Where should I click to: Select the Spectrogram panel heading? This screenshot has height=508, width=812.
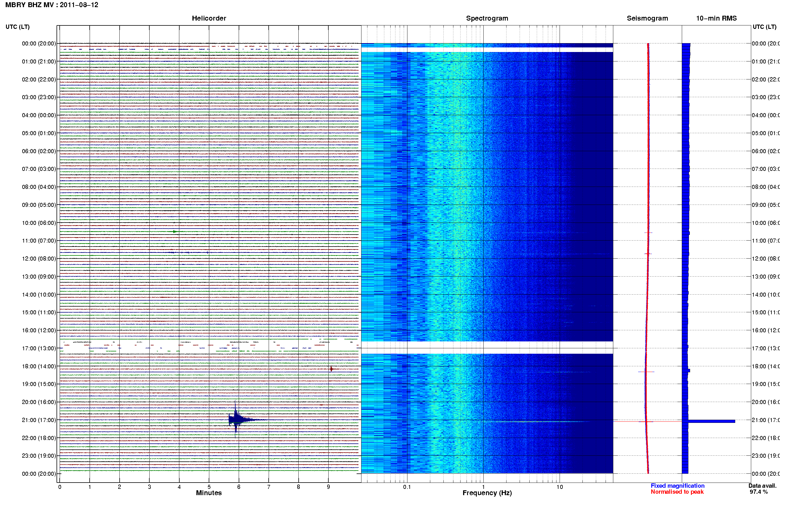pos(487,19)
